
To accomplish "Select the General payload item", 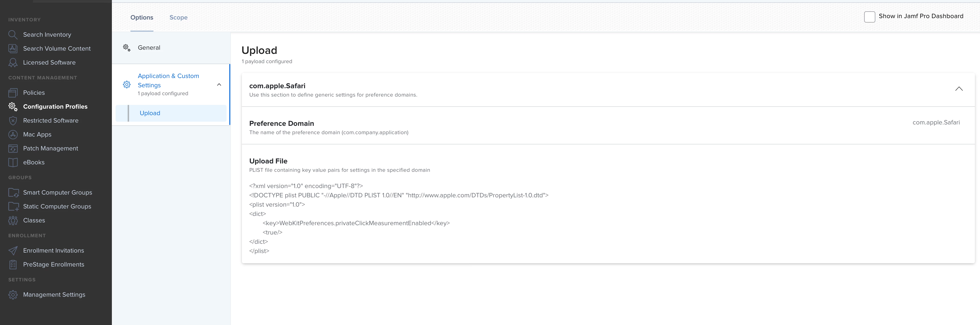I will click(x=171, y=48).
